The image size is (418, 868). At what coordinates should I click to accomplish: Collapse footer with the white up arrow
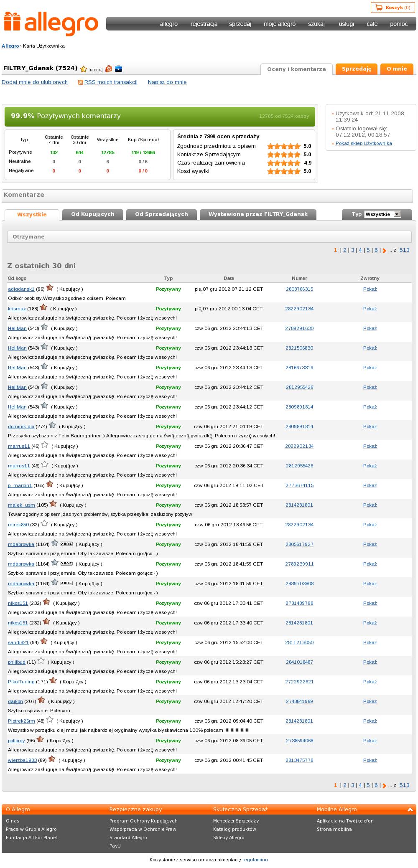[410, 810]
